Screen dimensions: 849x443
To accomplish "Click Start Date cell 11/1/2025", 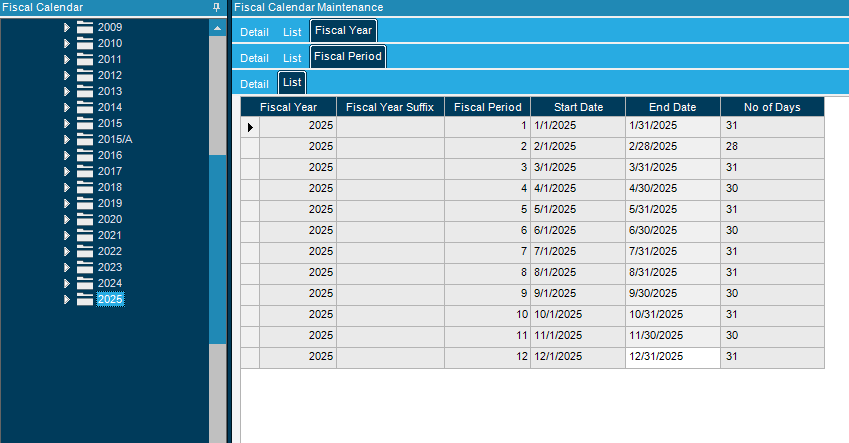I will (x=578, y=337).
